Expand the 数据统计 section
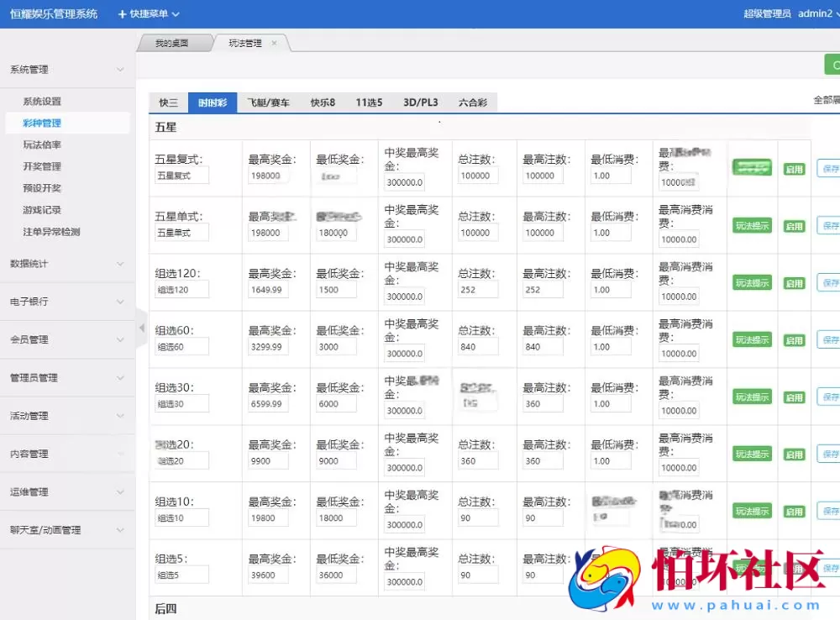 50,265
